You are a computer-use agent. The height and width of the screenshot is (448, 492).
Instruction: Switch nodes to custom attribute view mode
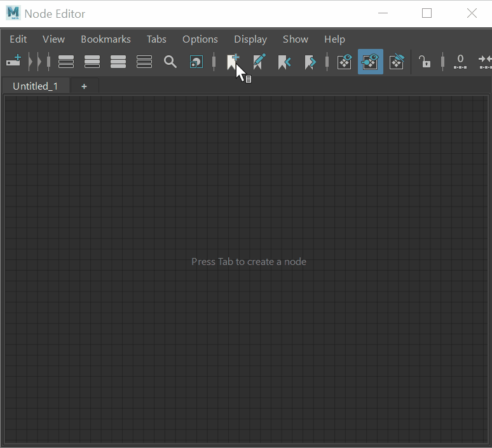coord(144,62)
